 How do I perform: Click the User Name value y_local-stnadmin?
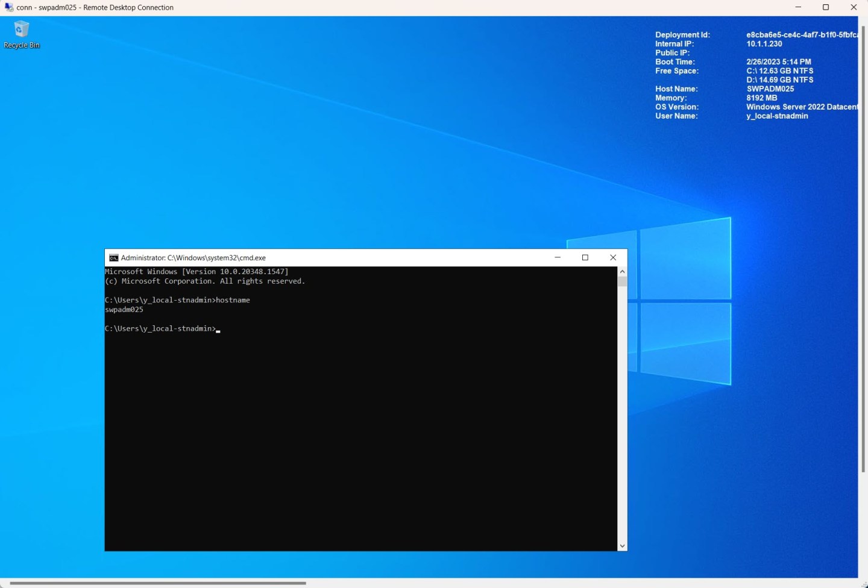pyautogui.click(x=777, y=116)
